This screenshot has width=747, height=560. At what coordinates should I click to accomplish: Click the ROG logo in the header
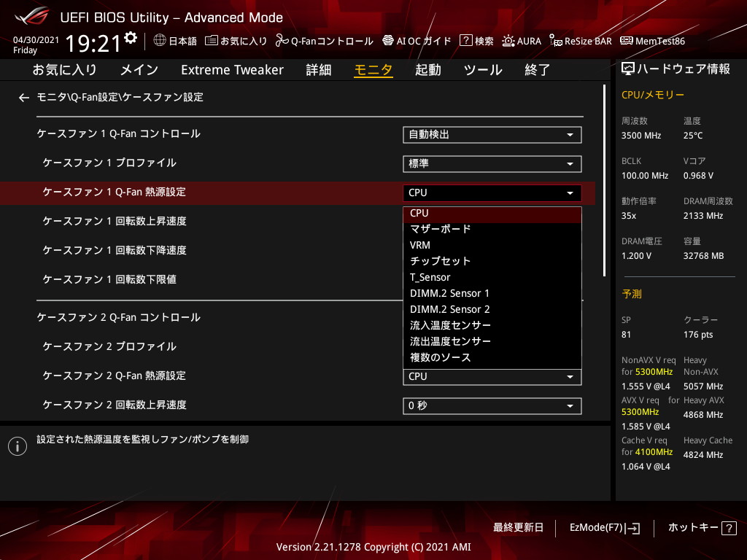click(32, 16)
